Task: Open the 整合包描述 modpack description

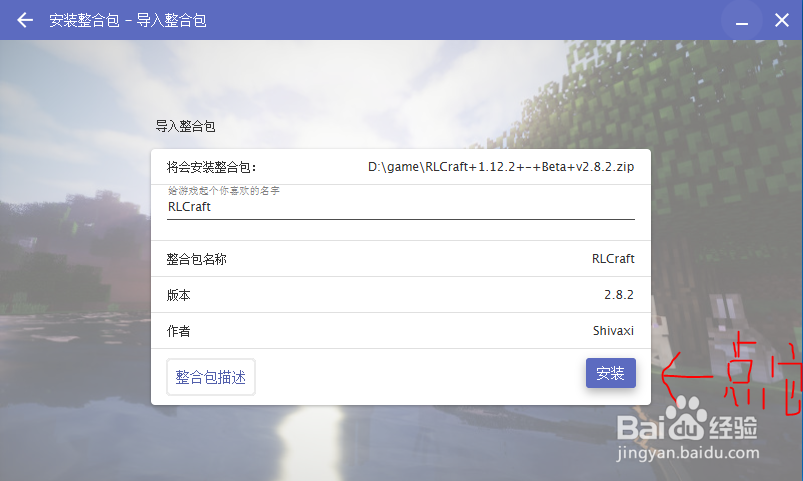Action: coord(210,377)
